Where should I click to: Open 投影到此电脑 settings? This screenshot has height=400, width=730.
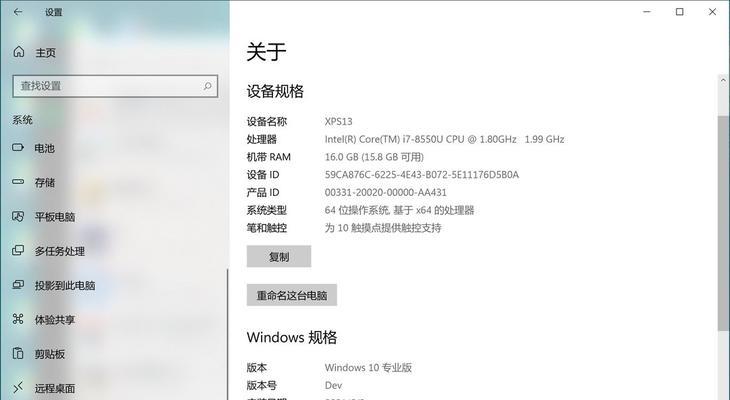(65, 285)
